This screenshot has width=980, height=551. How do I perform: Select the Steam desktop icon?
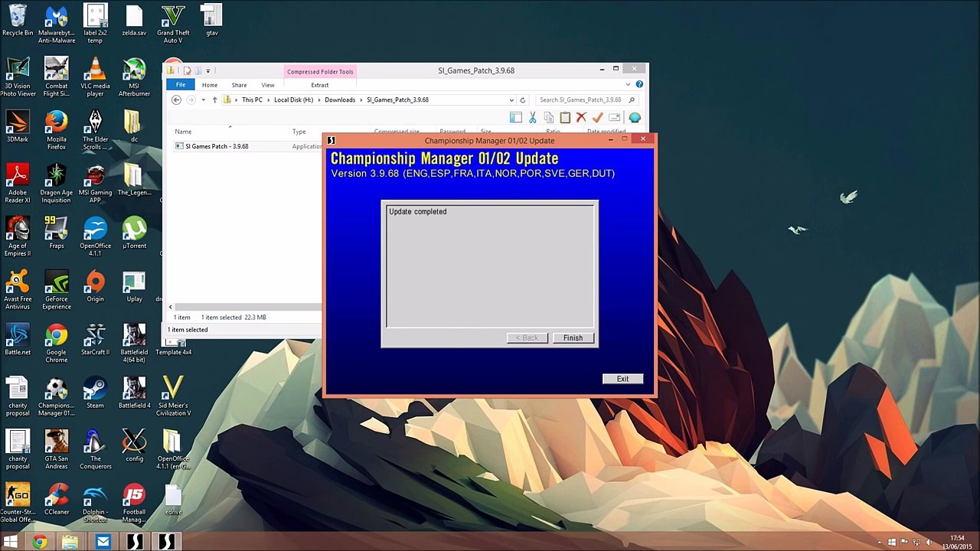(95, 393)
